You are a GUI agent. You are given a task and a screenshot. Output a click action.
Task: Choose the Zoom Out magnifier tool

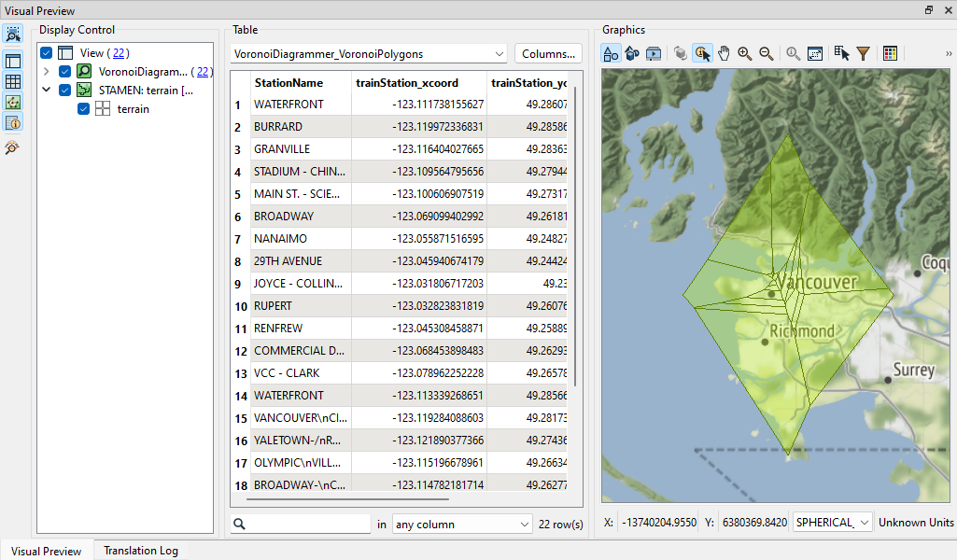pos(767,54)
